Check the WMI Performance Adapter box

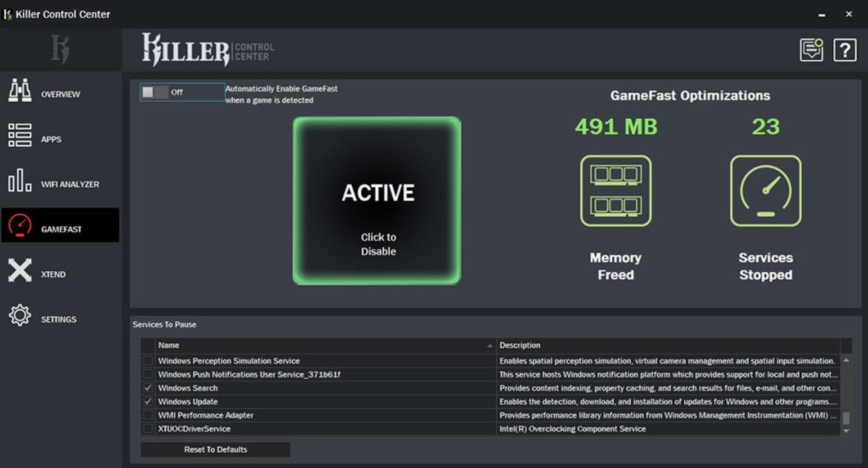(x=148, y=415)
